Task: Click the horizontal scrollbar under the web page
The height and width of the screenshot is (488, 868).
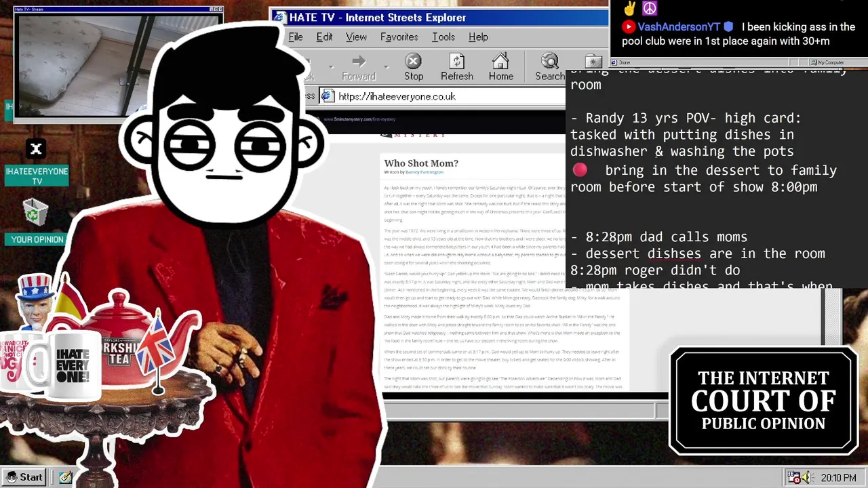Action: pyautogui.click(x=519, y=410)
